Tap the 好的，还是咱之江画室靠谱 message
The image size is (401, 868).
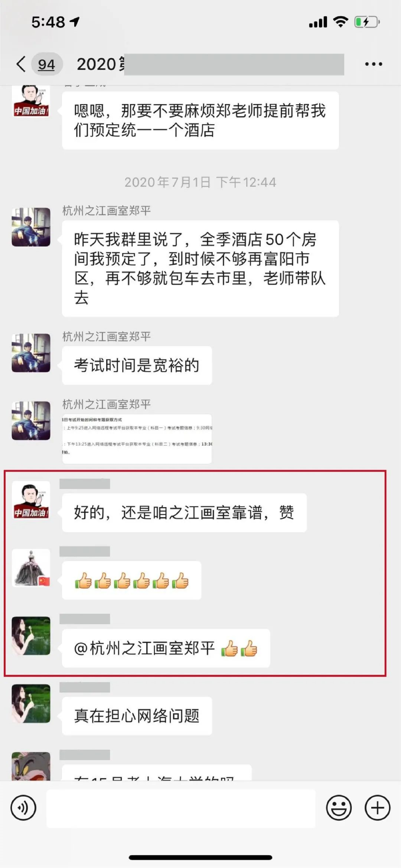pos(184,513)
